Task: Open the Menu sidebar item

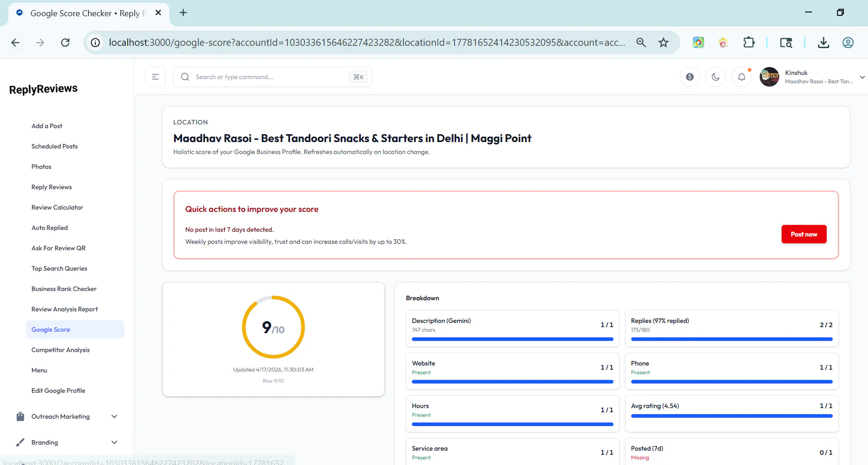Action: click(39, 370)
